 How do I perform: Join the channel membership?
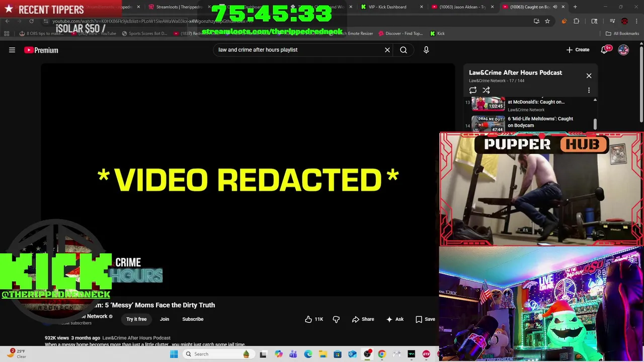(x=165, y=319)
